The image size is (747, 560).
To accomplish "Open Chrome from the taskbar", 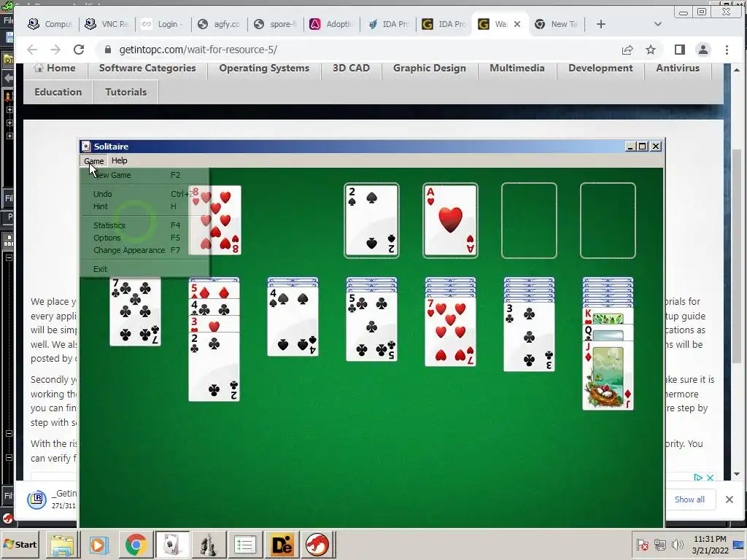I will tap(136, 545).
